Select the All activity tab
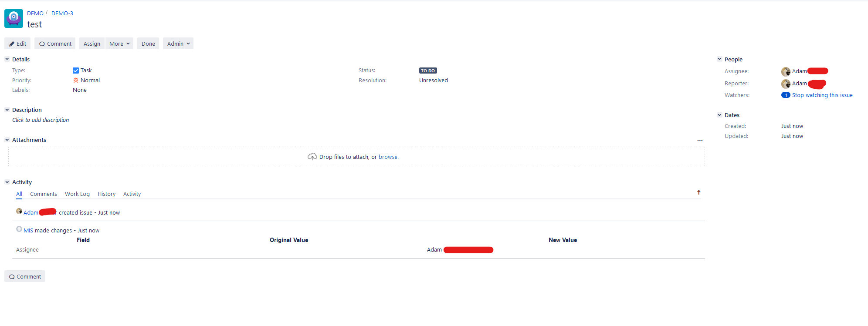The width and height of the screenshot is (868, 326). tap(19, 194)
